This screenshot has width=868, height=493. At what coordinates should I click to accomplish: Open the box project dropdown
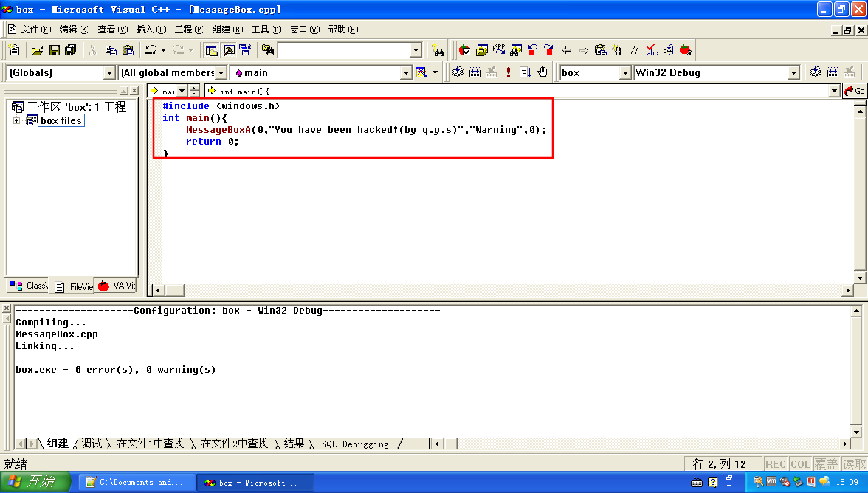point(625,72)
